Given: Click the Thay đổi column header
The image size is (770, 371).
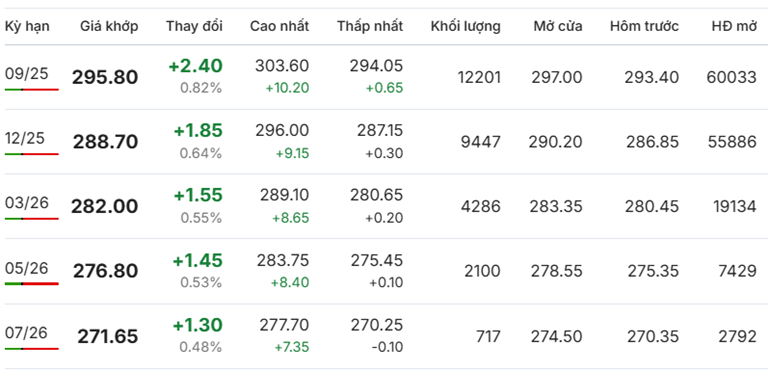Looking at the screenshot, I should pyautogui.click(x=194, y=27).
